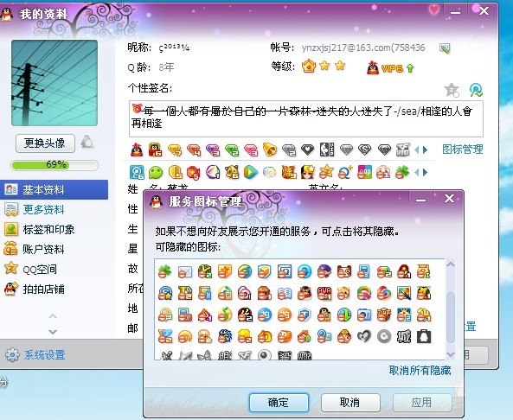The height and width of the screenshot is (420, 513).
Task: Click the green chat bubble icon
Action: [156, 172]
